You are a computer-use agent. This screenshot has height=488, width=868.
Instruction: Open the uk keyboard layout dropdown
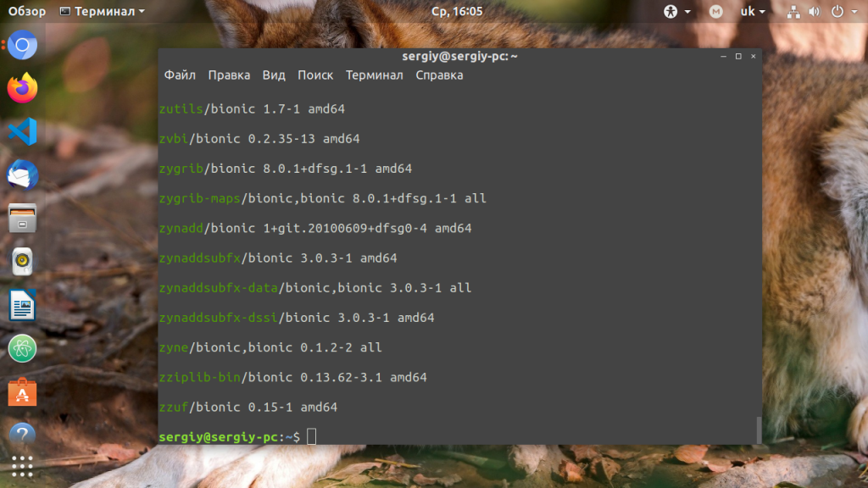[x=752, y=11]
